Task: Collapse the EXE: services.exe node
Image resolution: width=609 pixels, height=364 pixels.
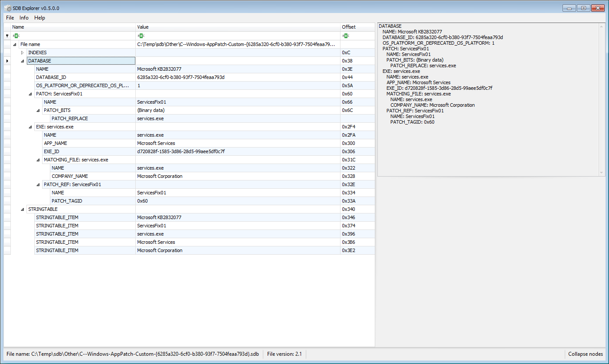Action: point(31,127)
